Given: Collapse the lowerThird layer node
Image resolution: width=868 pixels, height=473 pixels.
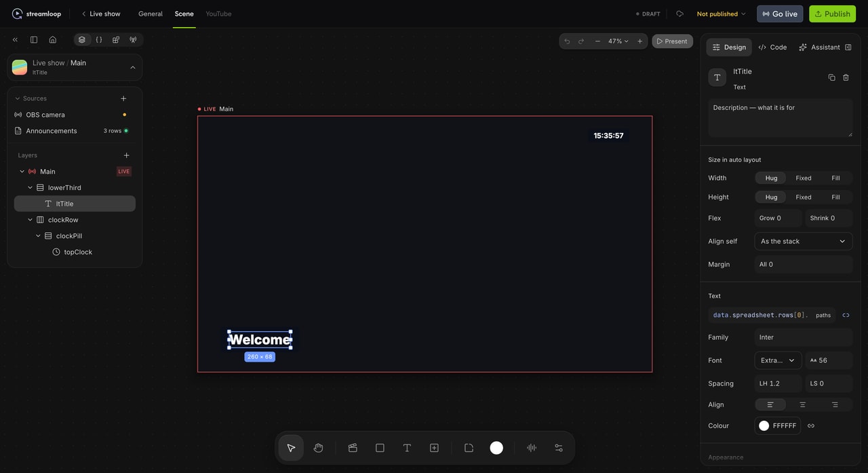Looking at the screenshot, I should [30, 187].
